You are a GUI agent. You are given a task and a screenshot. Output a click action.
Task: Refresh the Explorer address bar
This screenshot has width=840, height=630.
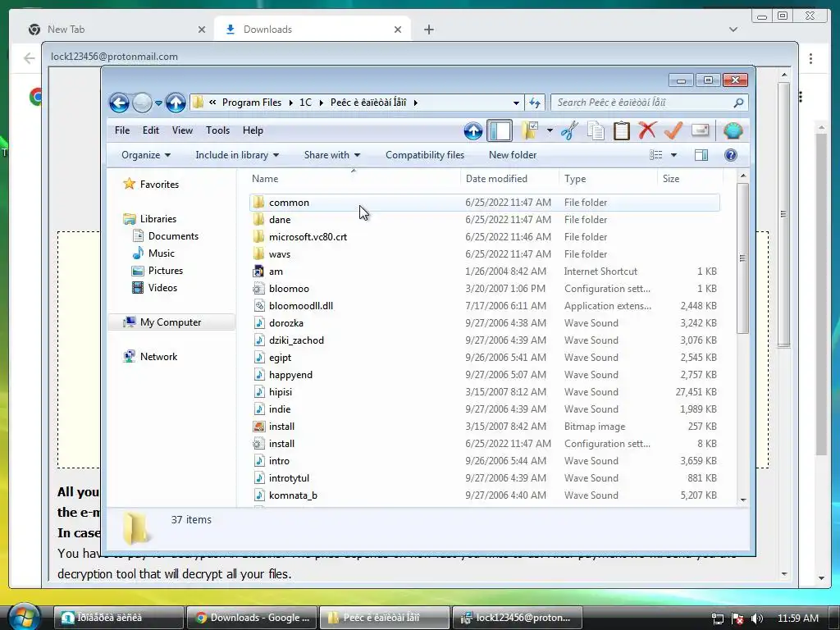pyautogui.click(x=535, y=103)
